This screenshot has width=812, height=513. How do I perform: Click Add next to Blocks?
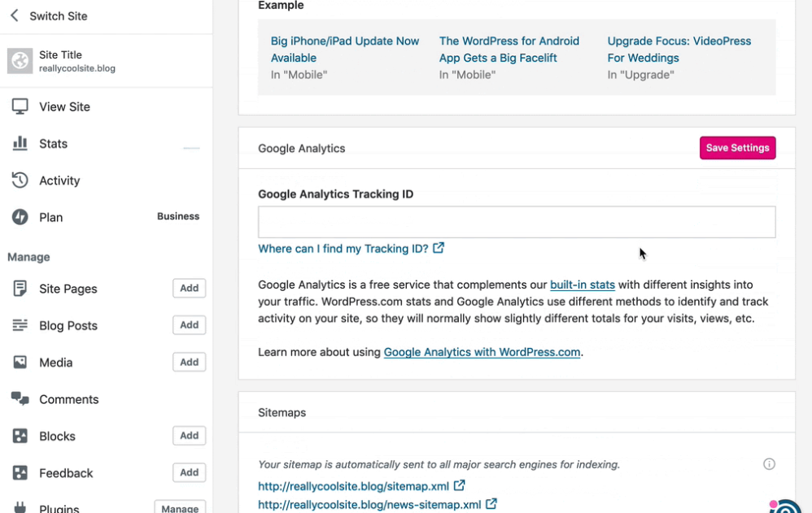(x=189, y=435)
